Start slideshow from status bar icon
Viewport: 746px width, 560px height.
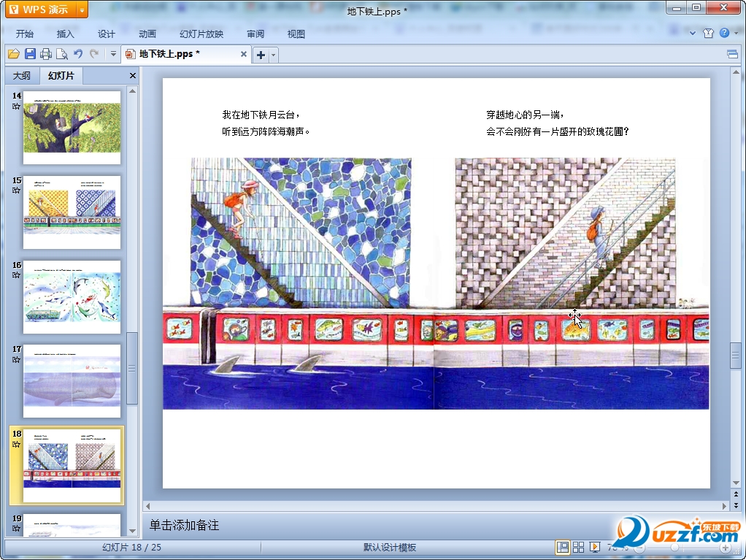coord(595,547)
